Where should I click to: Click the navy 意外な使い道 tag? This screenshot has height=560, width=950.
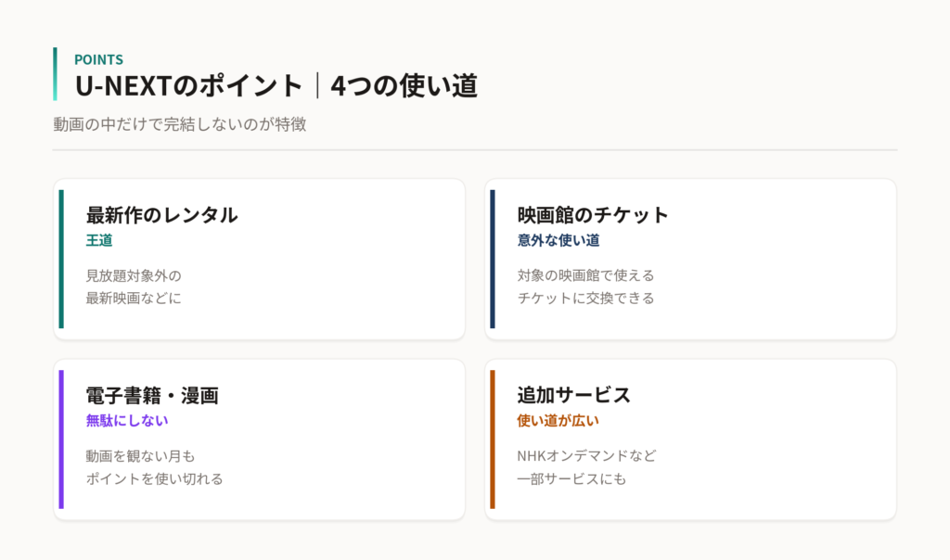point(558,240)
